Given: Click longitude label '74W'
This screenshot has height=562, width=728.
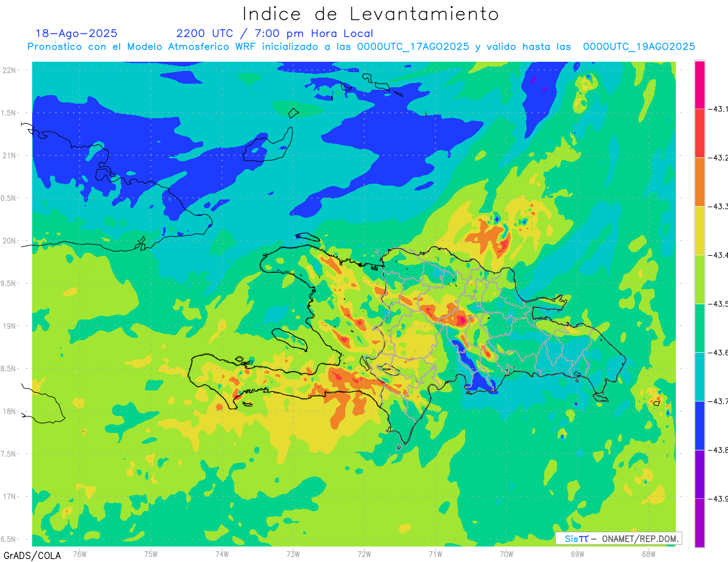Looking at the screenshot, I should tap(222, 554).
